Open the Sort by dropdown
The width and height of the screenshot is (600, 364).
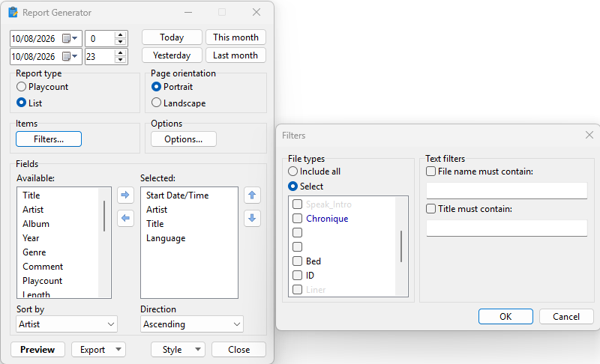pos(67,324)
